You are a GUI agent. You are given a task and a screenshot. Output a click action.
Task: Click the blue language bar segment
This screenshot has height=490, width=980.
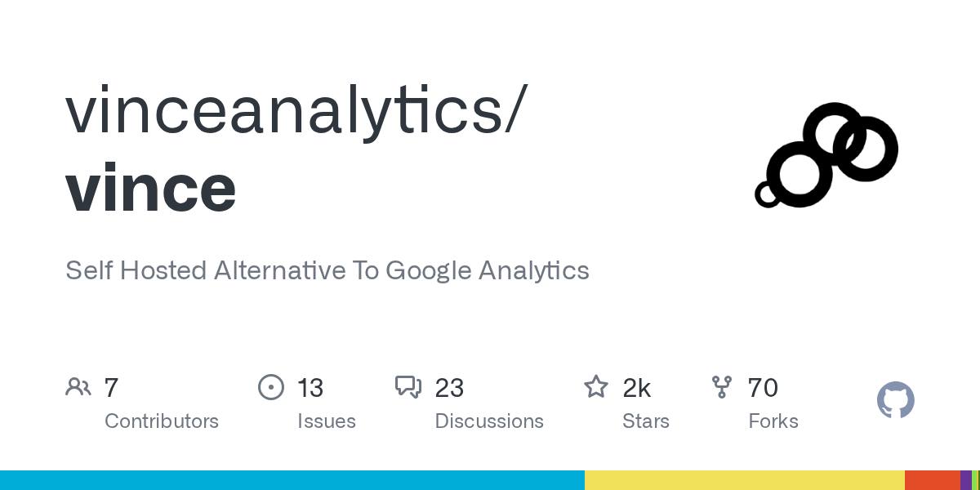tap(292, 480)
